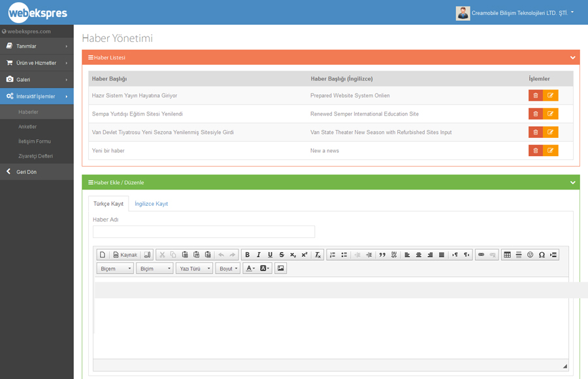
Task: Toggle underline formatting in the editor
Action: pyautogui.click(x=270, y=255)
